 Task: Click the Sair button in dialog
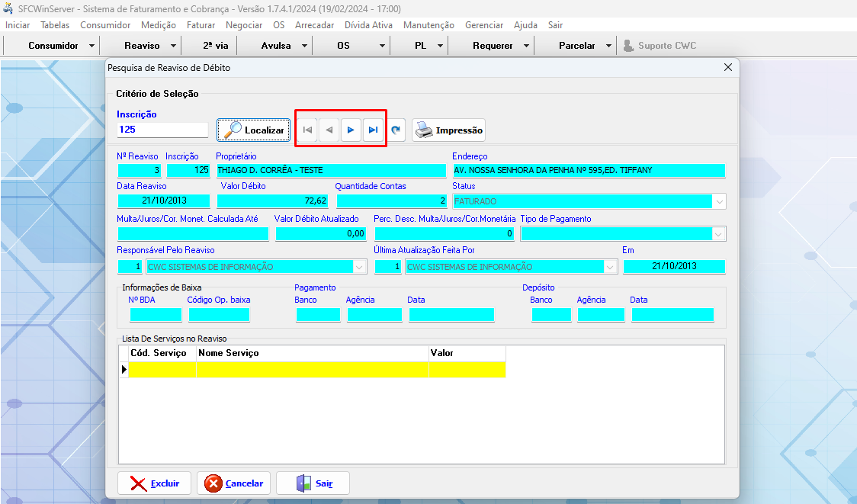tap(313, 483)
